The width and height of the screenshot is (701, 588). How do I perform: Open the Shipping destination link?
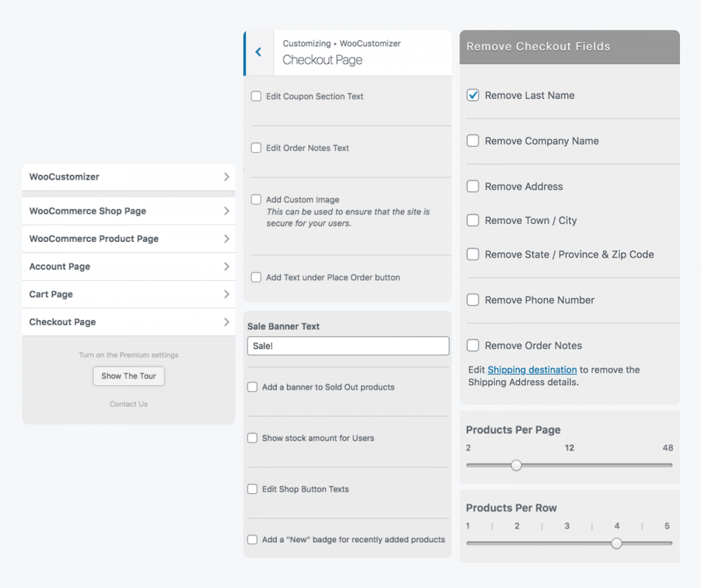pyautogui.click(x=532, y=369)
